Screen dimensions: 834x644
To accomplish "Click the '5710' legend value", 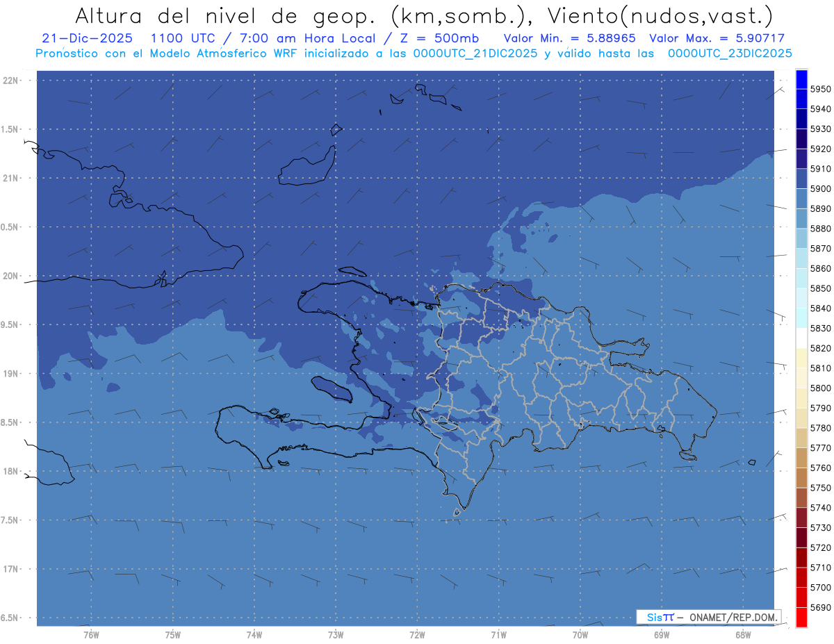I will point(820,568).
